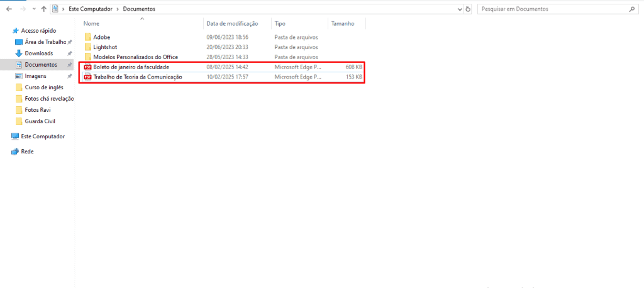
Task: Expand address bar history dropdown
Action: [460, 9]
